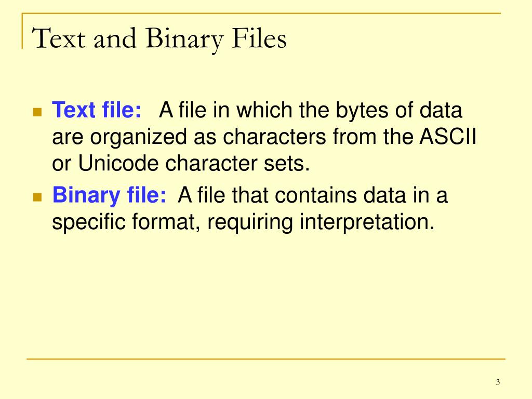Click the word organized

tap(138, 137)
